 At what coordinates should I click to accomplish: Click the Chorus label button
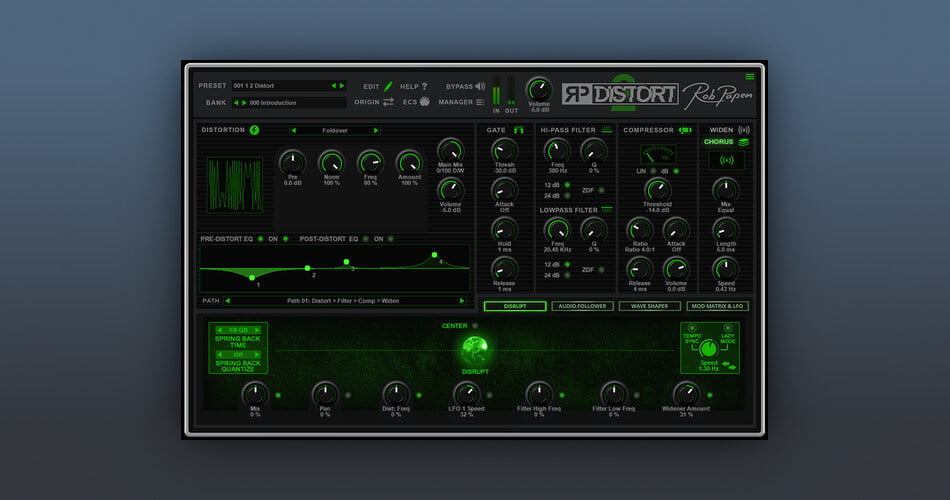pos(719,142)
